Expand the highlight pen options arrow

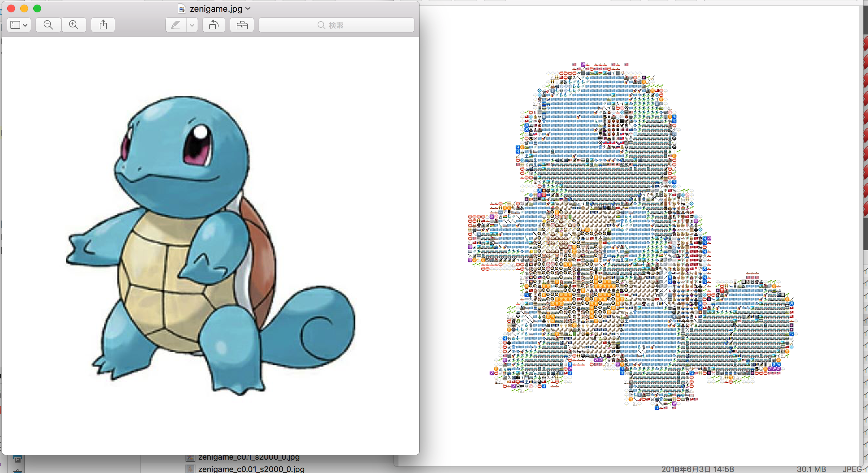pos(192,25)
